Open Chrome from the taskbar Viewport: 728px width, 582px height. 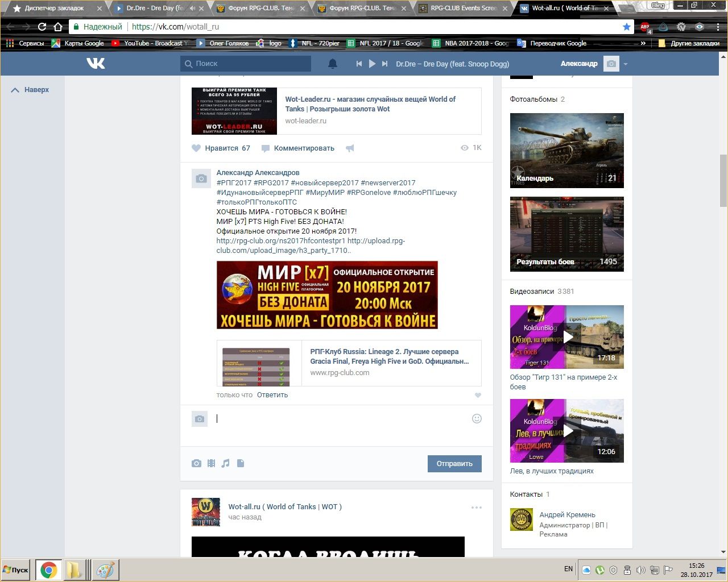click(49, 570)
